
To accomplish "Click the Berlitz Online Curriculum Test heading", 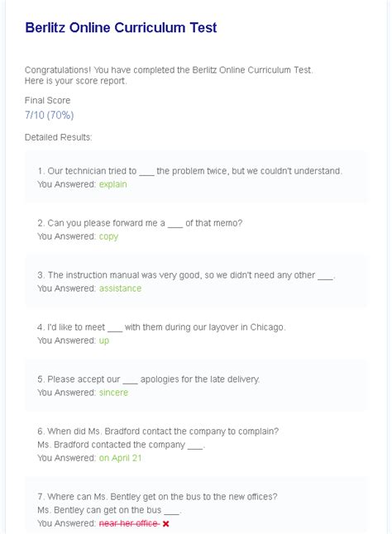I will pyautogui.click(x=121, y=27).
